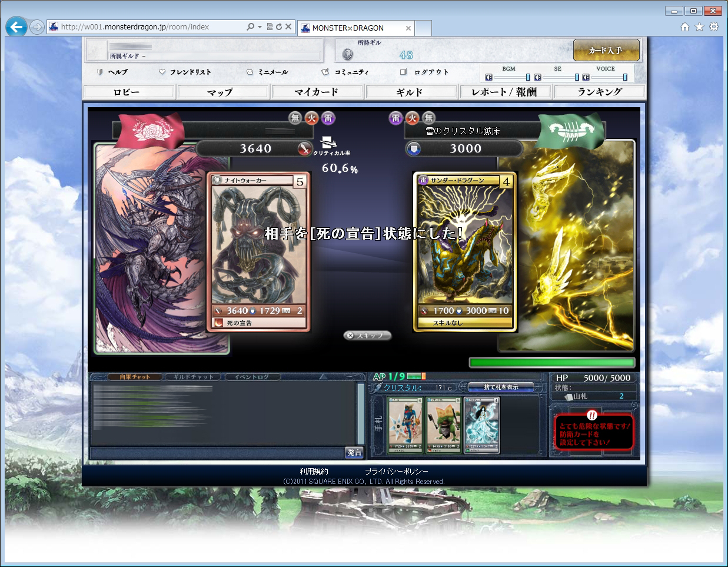Open ヘルプ help link
728x567 pixels.
pyautogui.click(x=112, y=72)
